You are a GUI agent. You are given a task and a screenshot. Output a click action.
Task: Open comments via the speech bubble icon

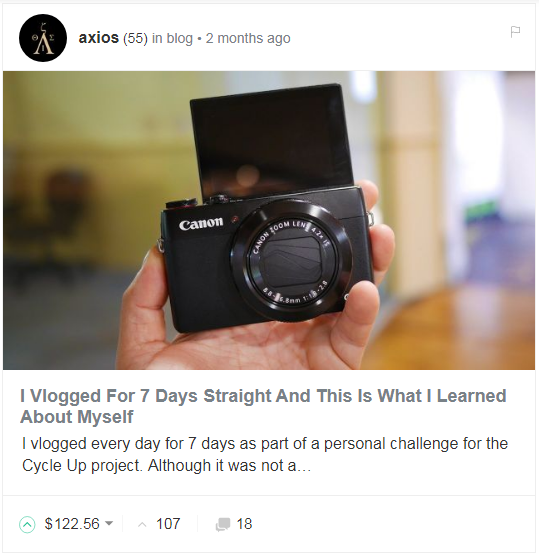(223, 524)
